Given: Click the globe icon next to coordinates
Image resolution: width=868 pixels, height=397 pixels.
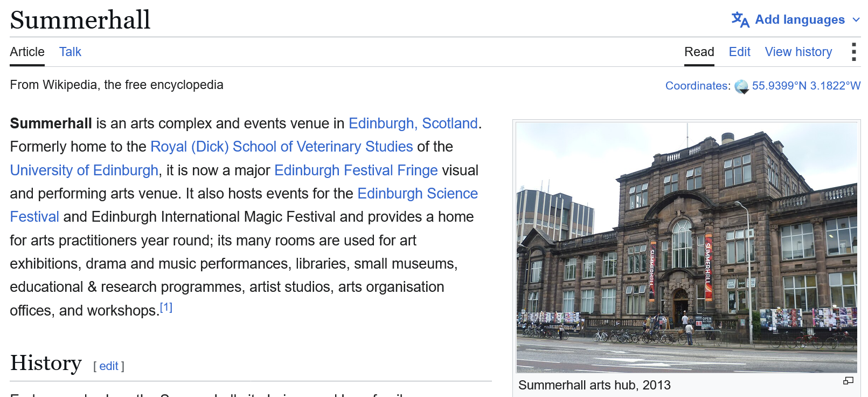Looking at the screenshot, I should click(x=742, y=86).
